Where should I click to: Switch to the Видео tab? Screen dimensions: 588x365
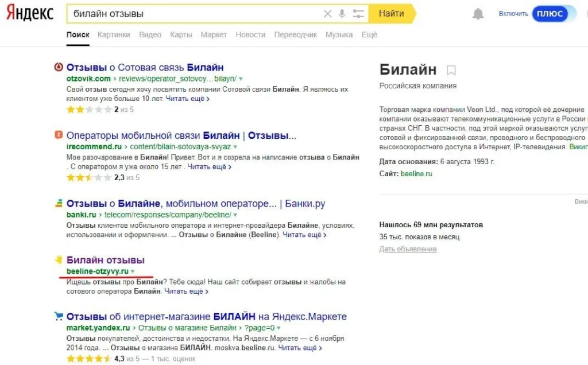[150, 35]
